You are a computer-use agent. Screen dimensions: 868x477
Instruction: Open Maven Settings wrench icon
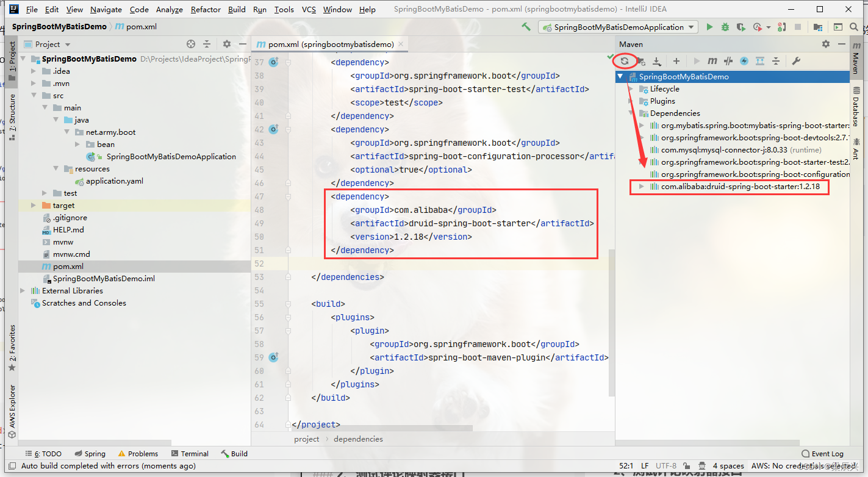pyautogui.click(x=795, y=61)
